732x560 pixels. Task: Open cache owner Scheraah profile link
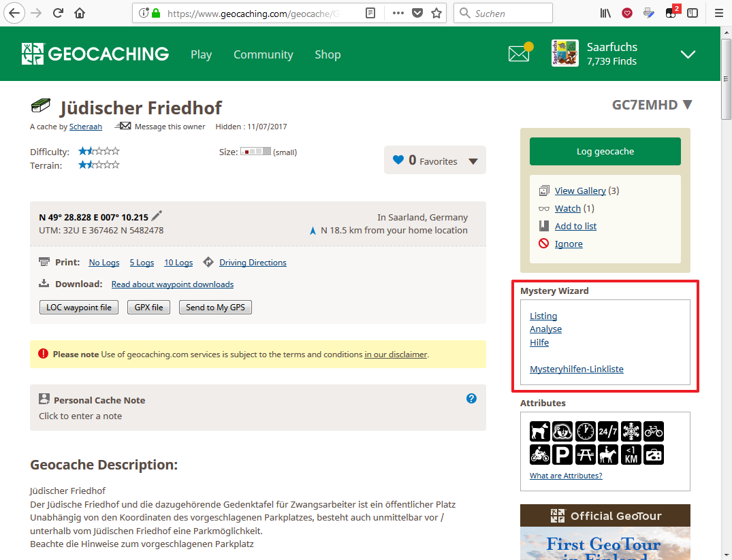(85, 127)
